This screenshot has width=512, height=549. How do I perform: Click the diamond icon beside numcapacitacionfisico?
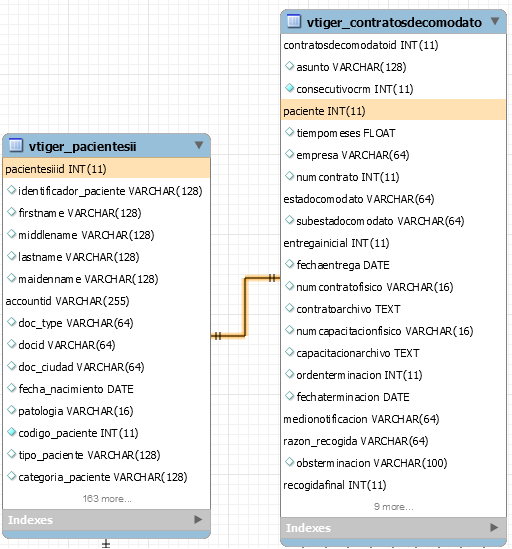pyautogui.click(x=289, y=330)
